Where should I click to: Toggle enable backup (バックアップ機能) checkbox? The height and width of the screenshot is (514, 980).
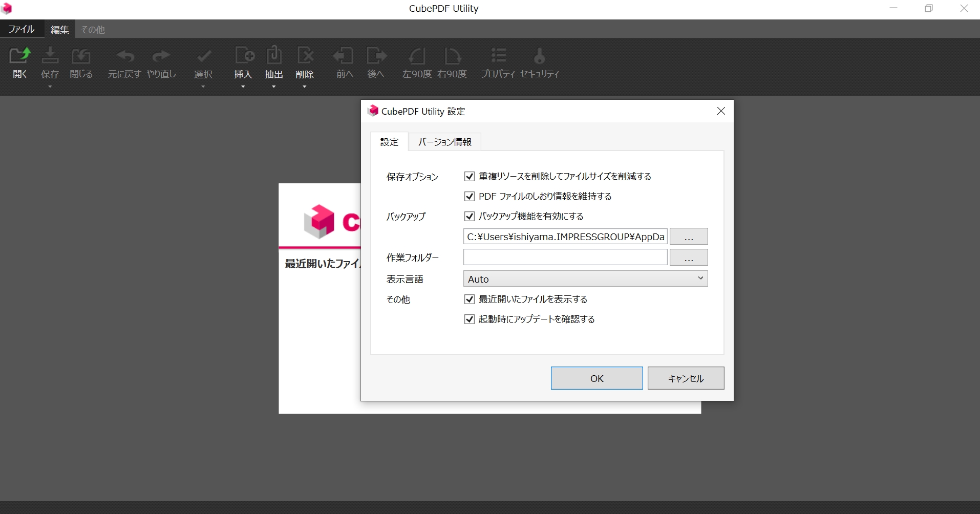469,216
